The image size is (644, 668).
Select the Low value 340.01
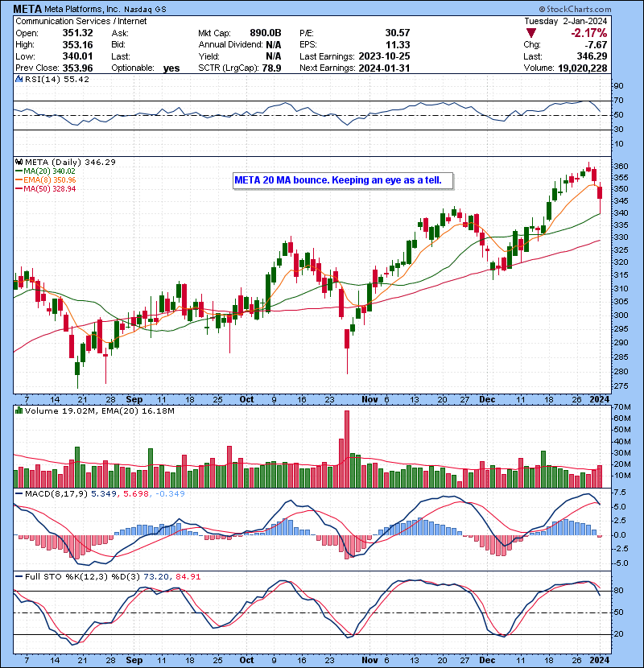(x=77, y=56)
